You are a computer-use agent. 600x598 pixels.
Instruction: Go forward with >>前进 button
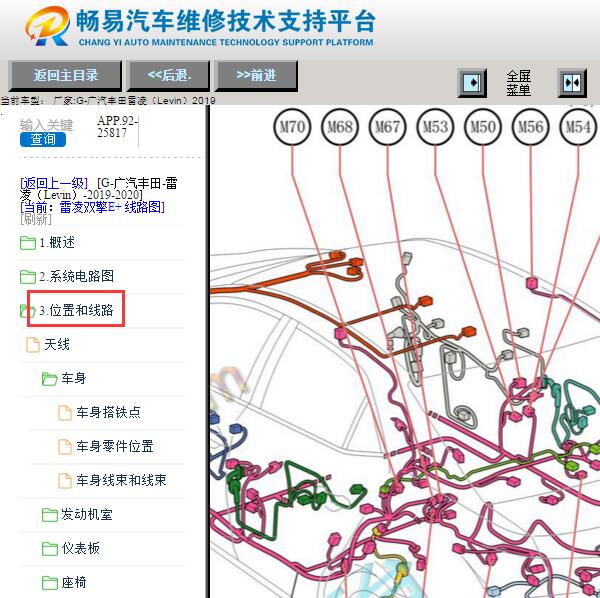(x=256, y=75)
